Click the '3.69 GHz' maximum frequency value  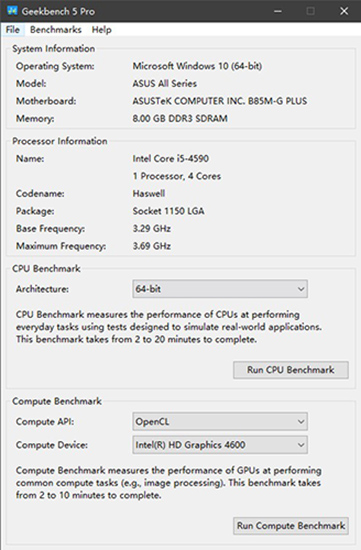coord(152,246)
